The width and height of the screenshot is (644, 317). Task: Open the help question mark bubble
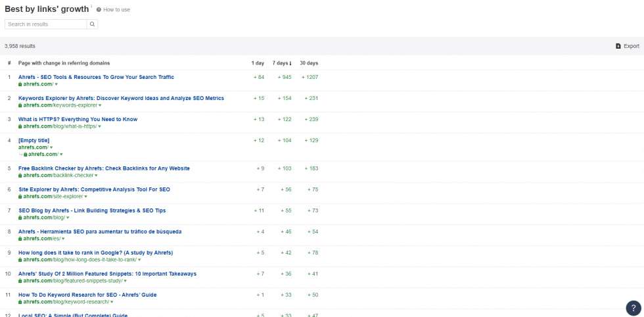(x=633, y=308)
